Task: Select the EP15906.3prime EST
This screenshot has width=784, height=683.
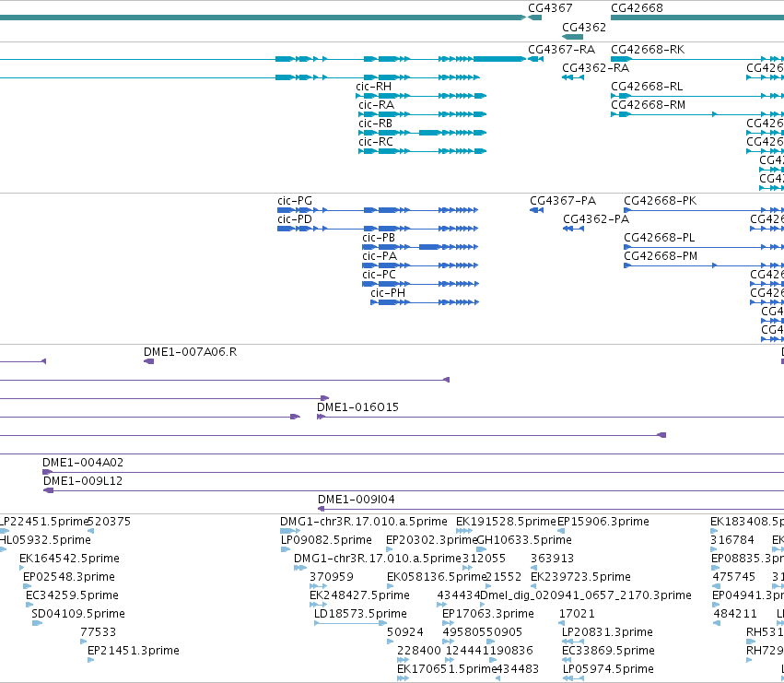Action: 561,531
